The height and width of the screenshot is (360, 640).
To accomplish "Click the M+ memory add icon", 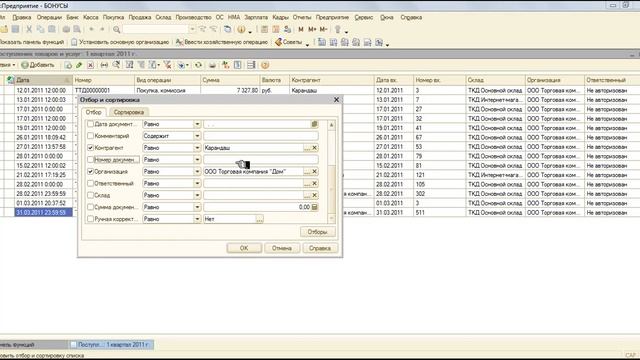I will (312, 29).
